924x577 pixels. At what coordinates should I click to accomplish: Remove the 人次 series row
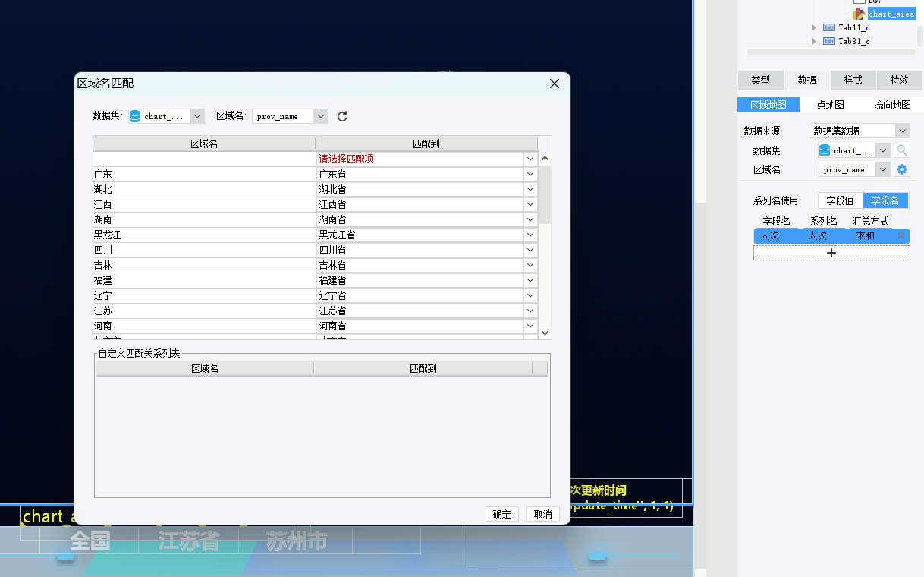tap(901, 236)
